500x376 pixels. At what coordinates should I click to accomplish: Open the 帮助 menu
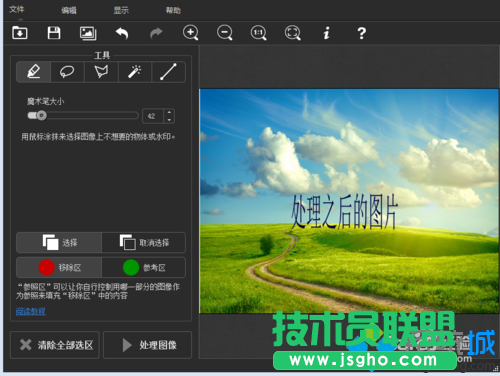pyautogui.click(x=173, y=10)
